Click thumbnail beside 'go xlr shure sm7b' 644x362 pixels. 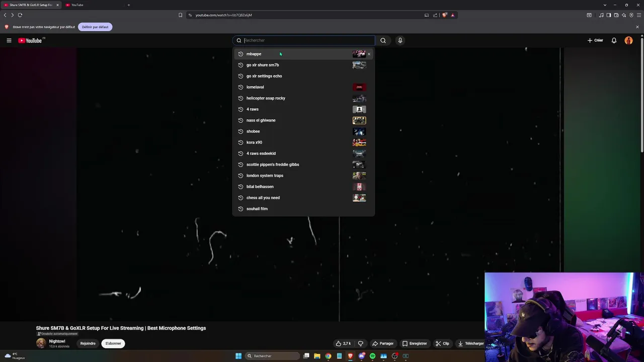pyautogui.click(x=359, y=65)
